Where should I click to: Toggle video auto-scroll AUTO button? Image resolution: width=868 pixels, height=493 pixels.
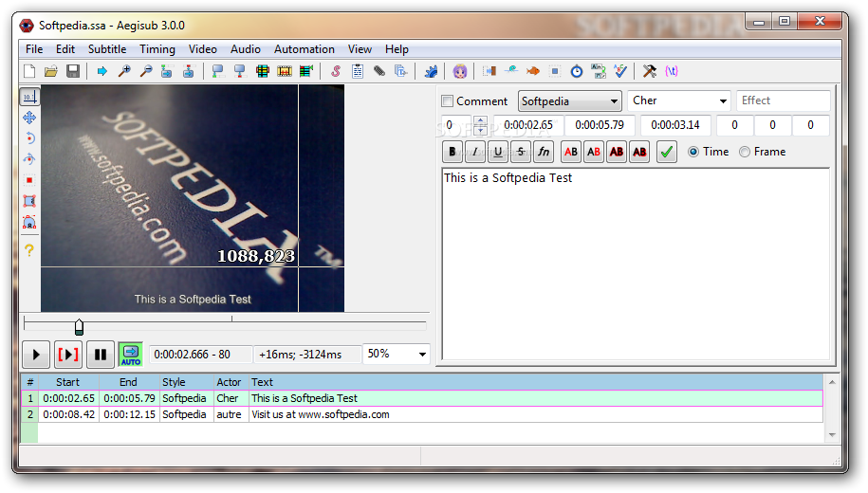tap(131, 355)
